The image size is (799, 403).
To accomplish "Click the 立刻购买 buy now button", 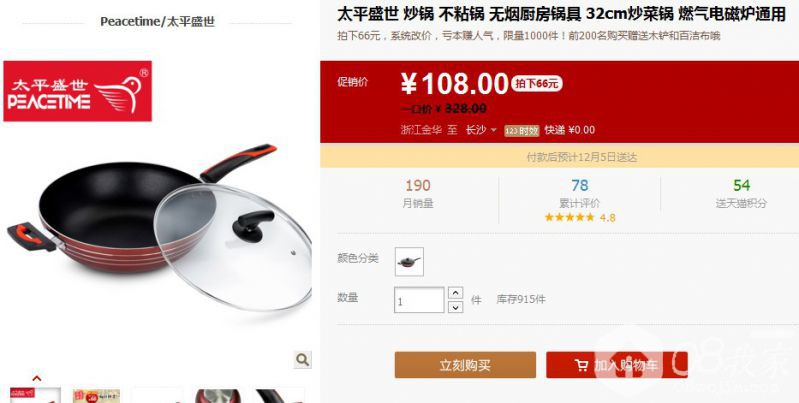I will 465,365.
